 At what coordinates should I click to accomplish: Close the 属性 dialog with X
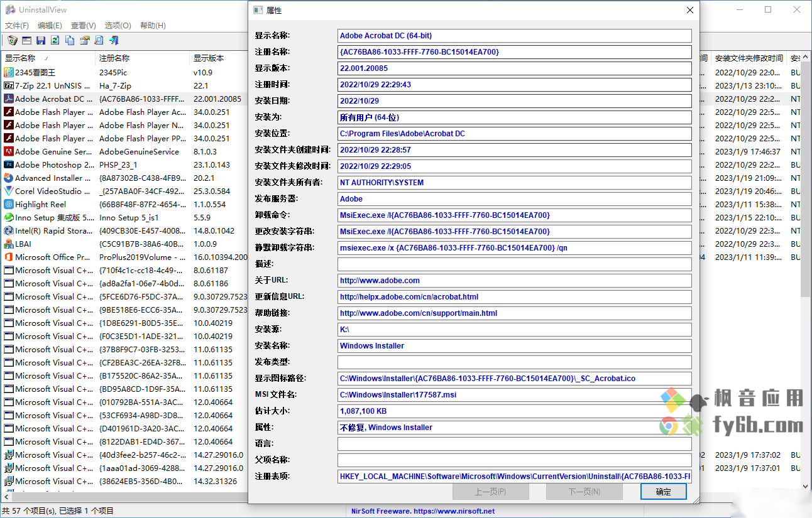(x=689, y=10)
